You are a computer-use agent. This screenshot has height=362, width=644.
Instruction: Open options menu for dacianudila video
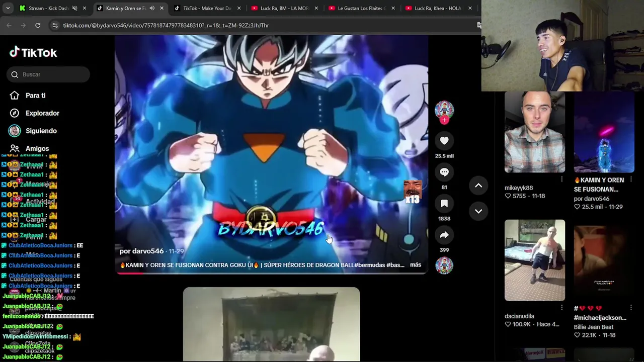pyautogui.click(x=561, y=308)
